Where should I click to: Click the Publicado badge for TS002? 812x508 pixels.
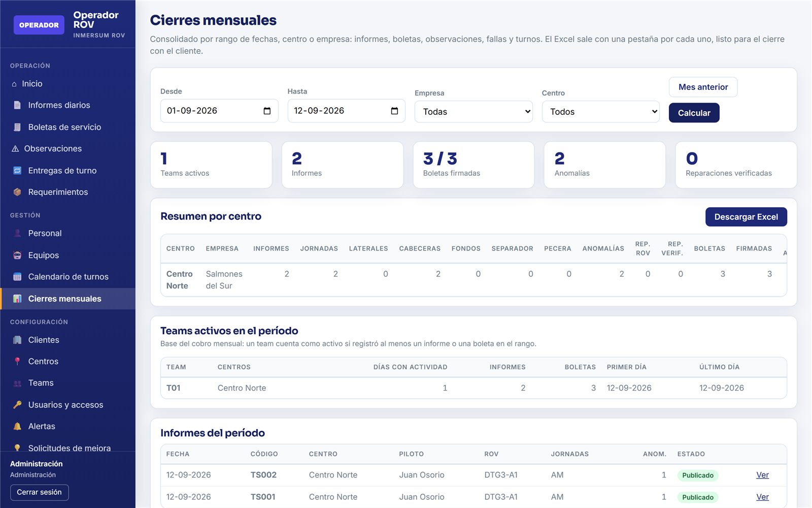pyautogui.click(x=697, y=475)
